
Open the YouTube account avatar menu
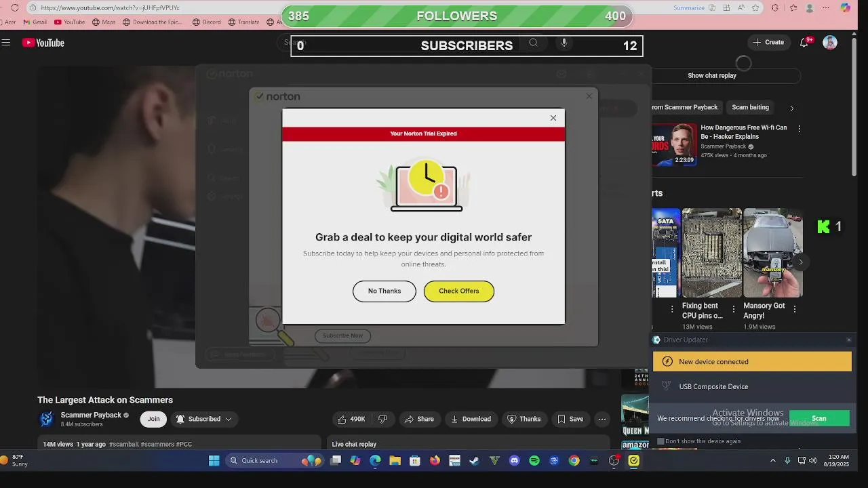(830, 42)
